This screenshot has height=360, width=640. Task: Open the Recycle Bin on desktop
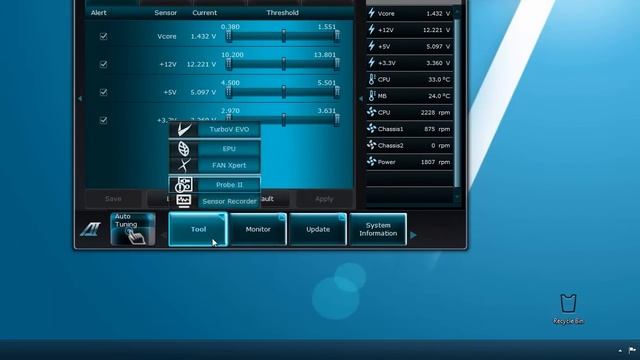click(x=568, y=309)
